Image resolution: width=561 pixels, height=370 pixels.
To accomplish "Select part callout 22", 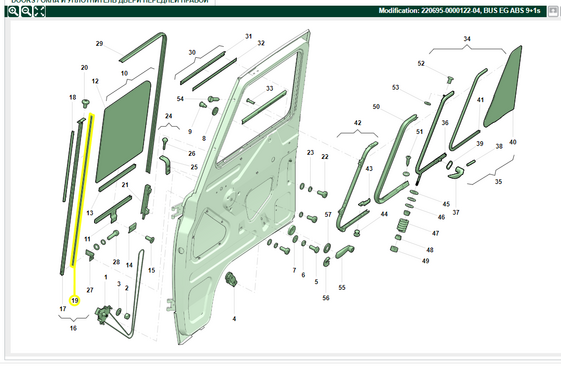I will point(325,157).
